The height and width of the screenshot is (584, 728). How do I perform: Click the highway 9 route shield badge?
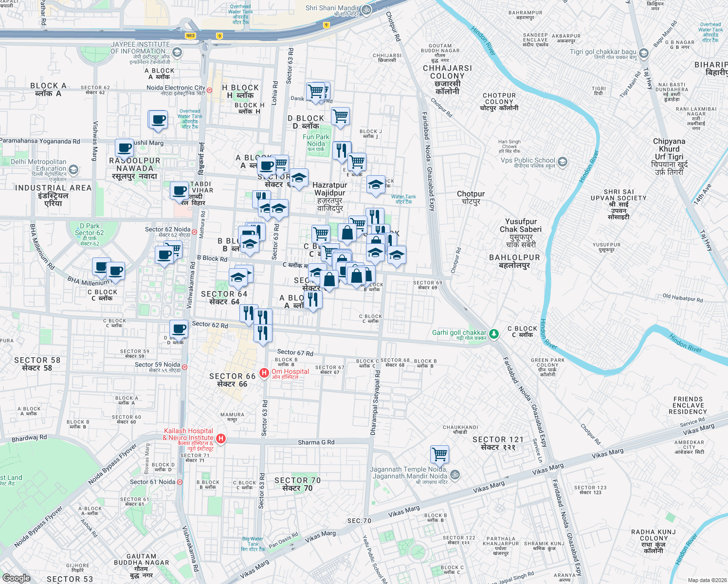point(220,36)
